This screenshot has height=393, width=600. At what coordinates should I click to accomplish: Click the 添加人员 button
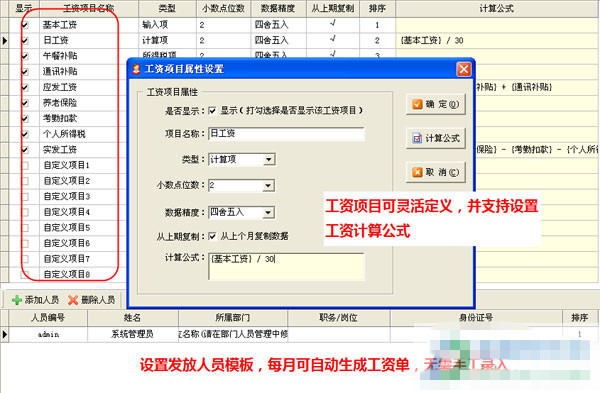coord(35,300)
